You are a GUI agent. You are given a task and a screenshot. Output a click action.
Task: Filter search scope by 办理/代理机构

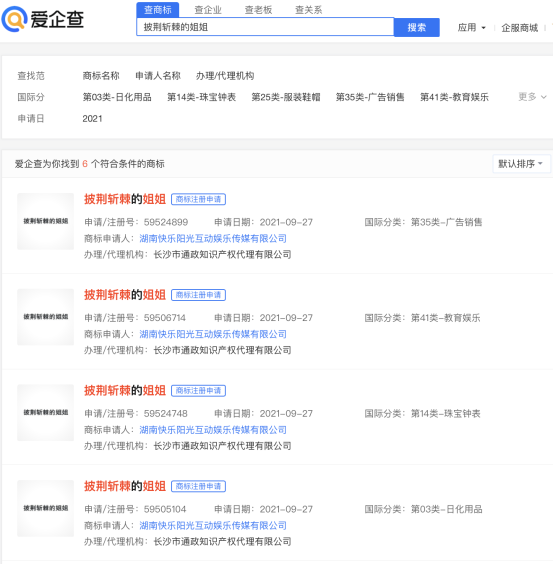tap(225, 76)
